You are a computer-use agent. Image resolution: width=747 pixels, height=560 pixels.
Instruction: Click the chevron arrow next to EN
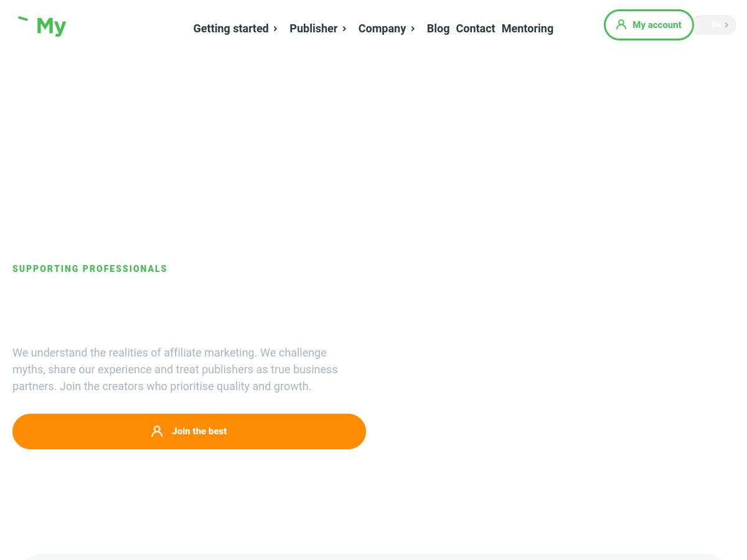[x=726, y=25]
